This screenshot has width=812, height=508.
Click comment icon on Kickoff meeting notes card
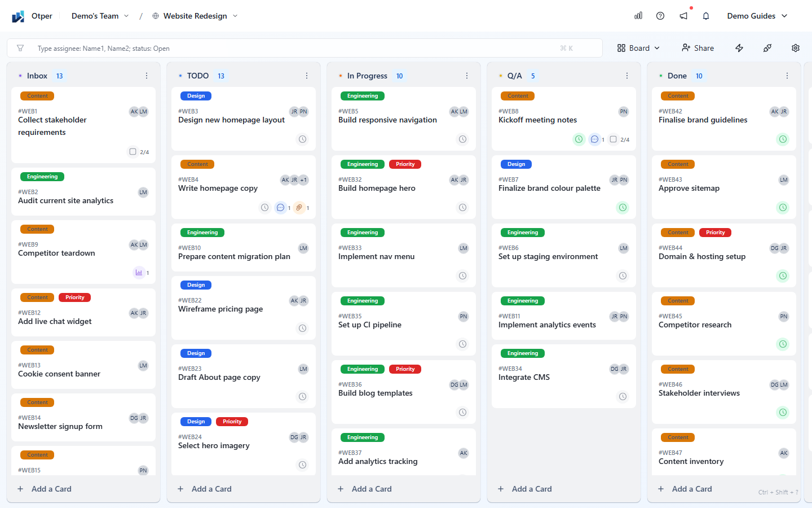[x=594, y=139]
